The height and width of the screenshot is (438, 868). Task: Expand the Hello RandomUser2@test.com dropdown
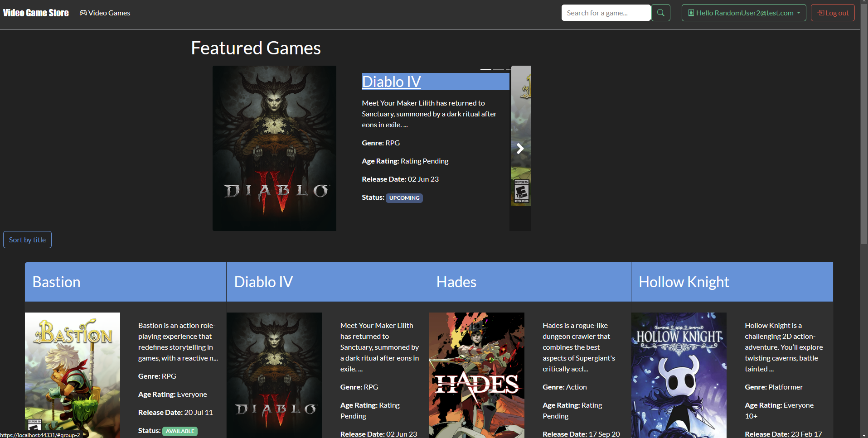[x=744, y=13]
